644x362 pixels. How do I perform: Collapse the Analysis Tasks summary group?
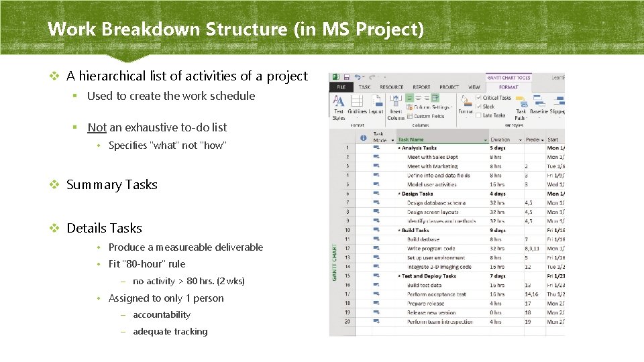pos(399,147)
